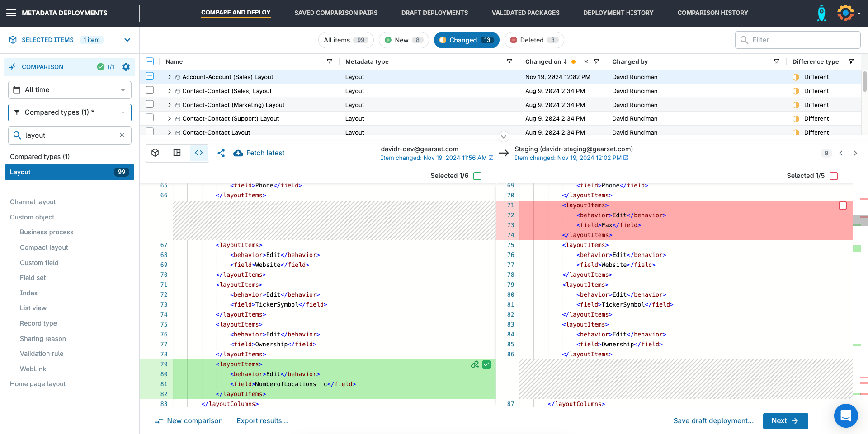
Task: Switch to side-by-side column view icon
Action: click(177, 153)
